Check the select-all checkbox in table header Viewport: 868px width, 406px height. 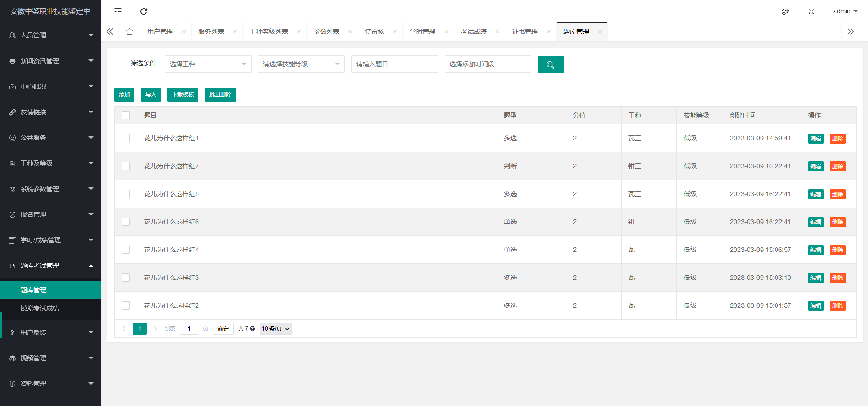pyautogui.click(x=126, y=115)
